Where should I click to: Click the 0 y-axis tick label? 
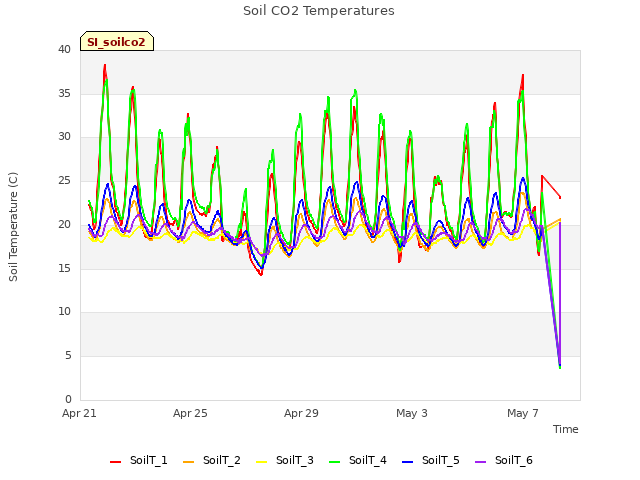68,399
